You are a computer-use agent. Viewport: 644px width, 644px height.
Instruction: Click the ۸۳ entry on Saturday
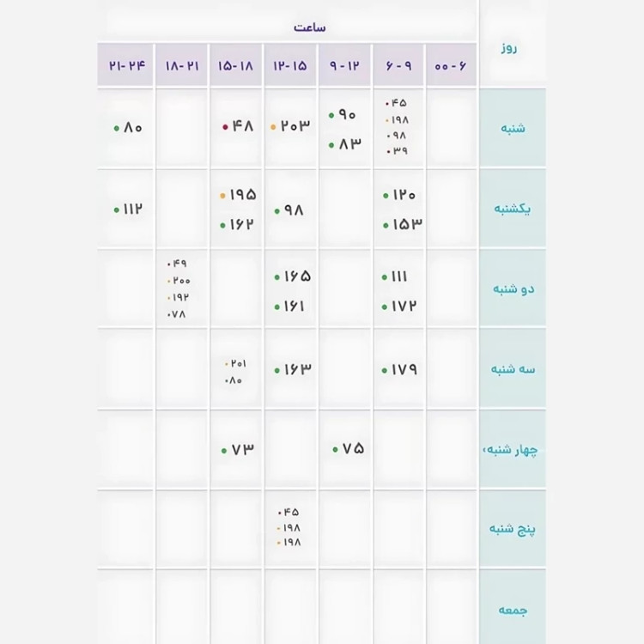tap(345, 144)
